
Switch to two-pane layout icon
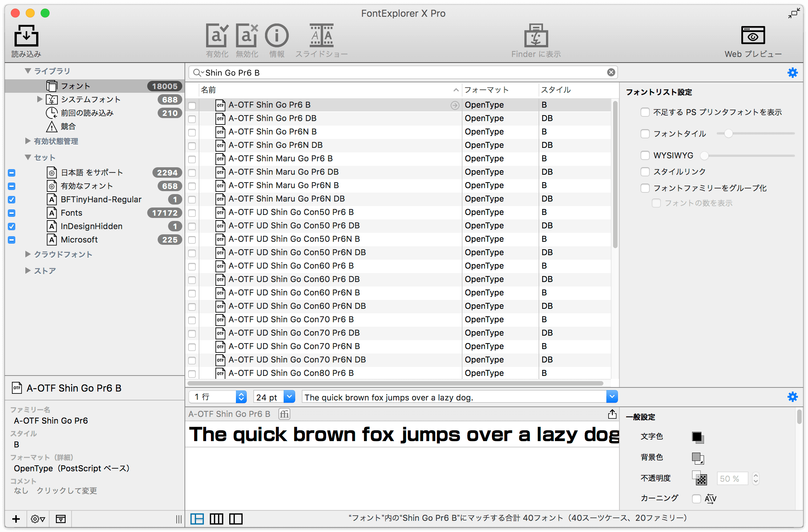pyautogui.click(x=236, y=519)
